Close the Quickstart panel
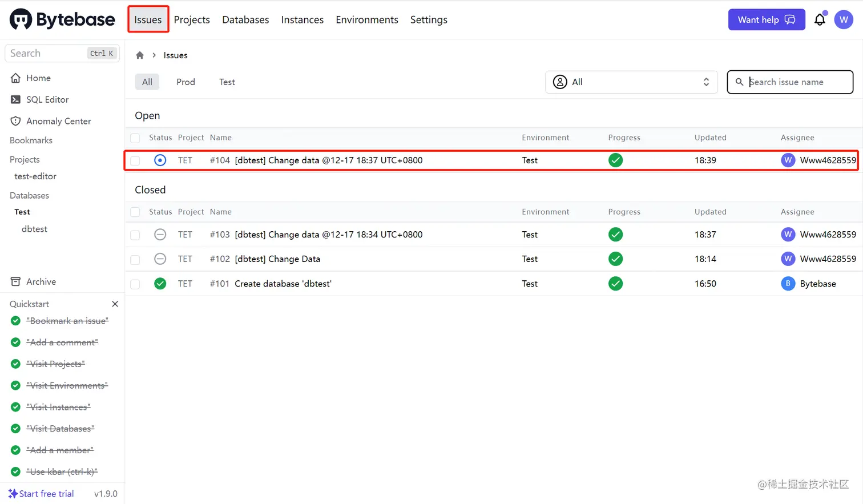This screenshot has width=863, height=504. tap(115, 304)
